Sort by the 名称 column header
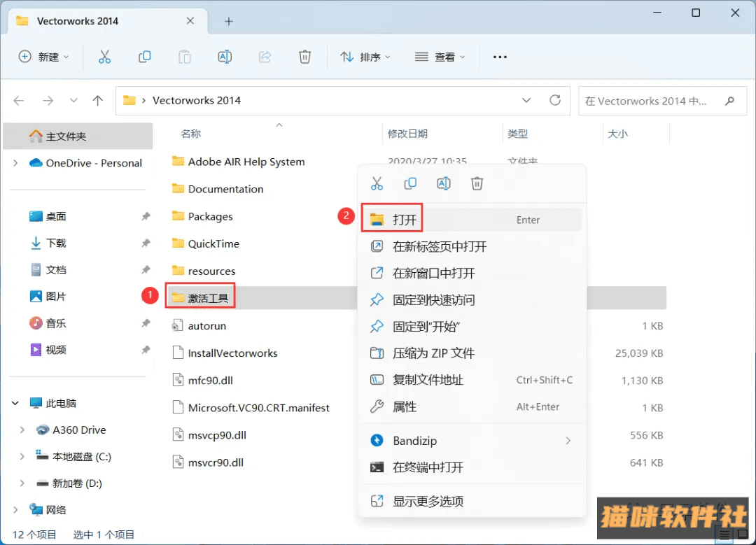 pos(190,134)
